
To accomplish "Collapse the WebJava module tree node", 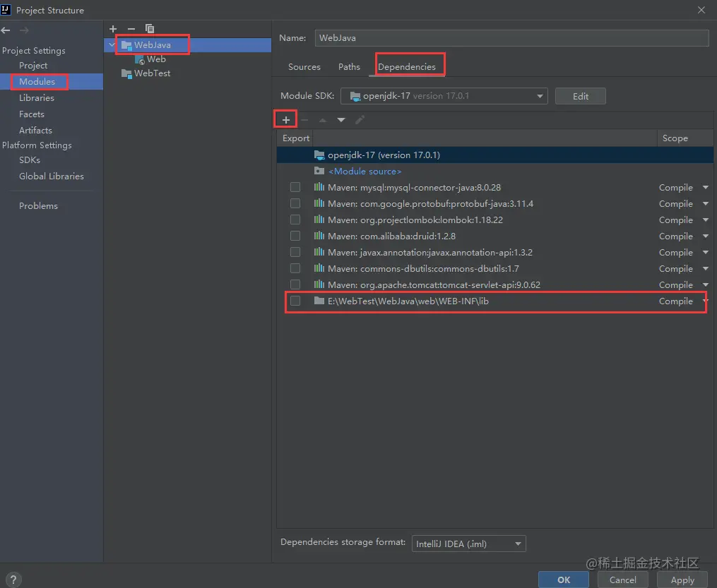I will [112, 44].
